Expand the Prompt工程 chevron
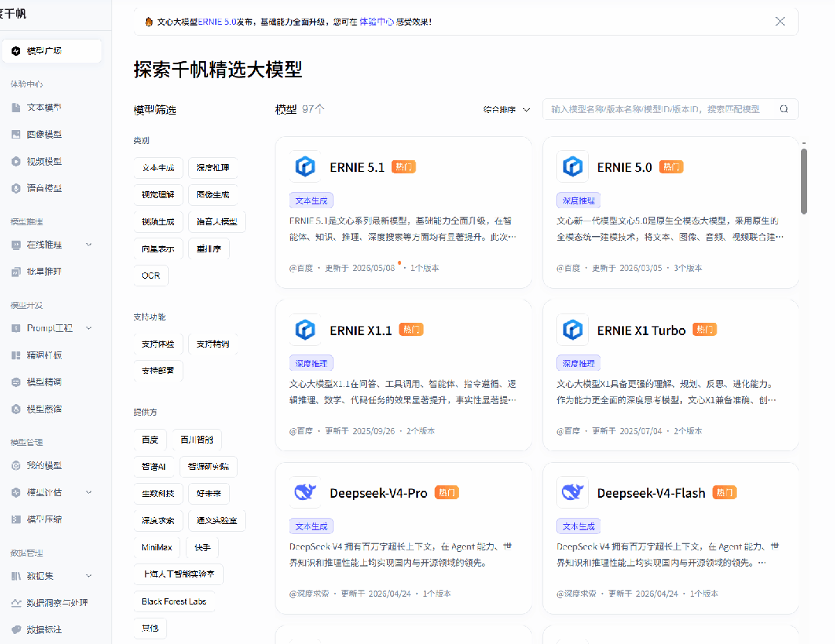Viewport: 835px width, 644px height. (89, 328)
